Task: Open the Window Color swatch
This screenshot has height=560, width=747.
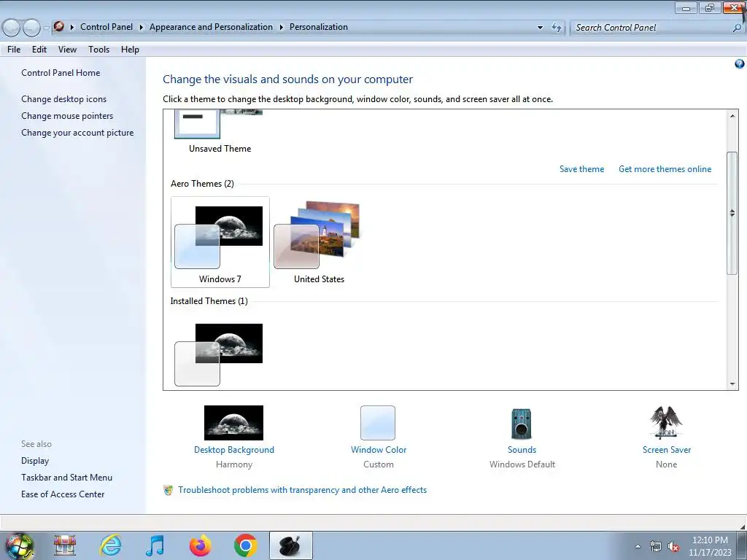Action: coord(378,422)
